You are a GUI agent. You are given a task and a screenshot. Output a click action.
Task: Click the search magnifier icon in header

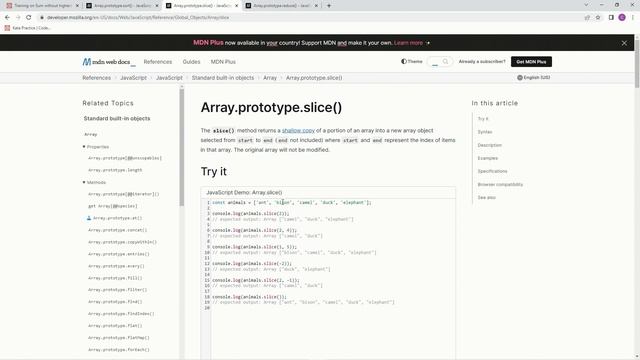(x=445, y=62)
